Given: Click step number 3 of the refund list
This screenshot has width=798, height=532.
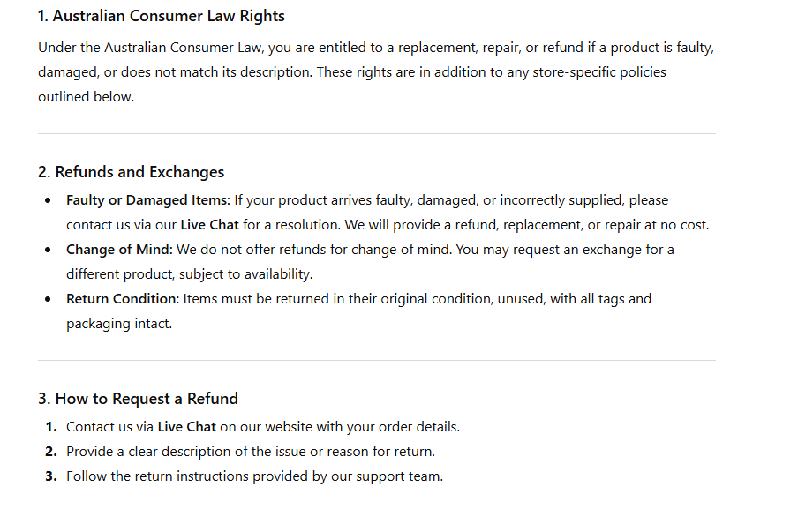Looking at the screenshot, I should coord(51,476).
